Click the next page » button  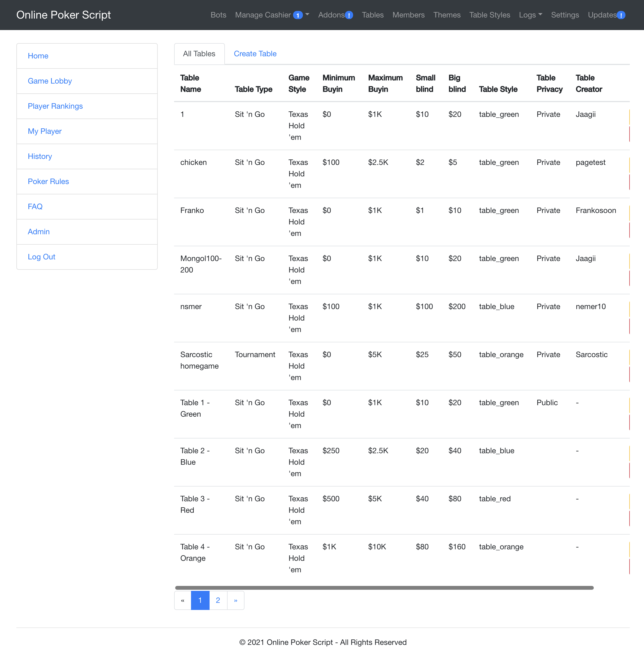click(235, 600)
